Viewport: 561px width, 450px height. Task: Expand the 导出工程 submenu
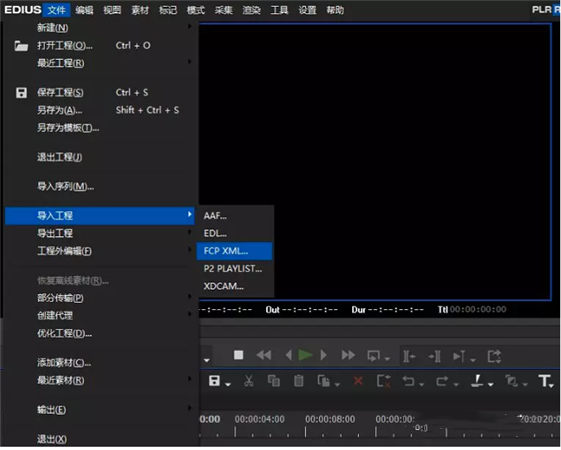pos(190,234)
